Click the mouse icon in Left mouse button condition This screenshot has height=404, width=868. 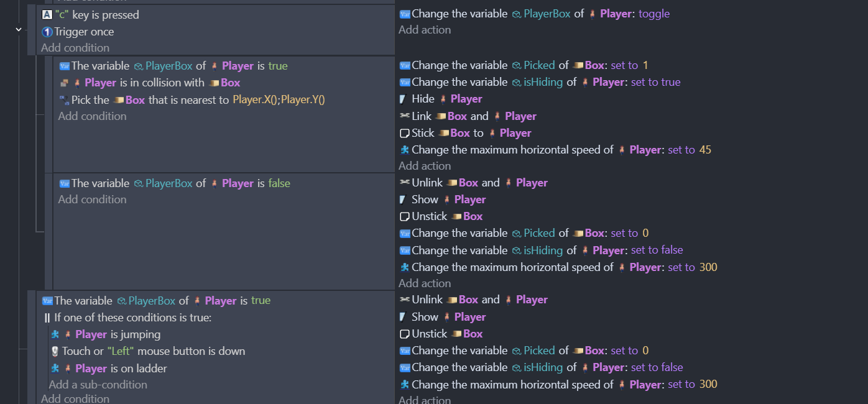tap(55, 351)
